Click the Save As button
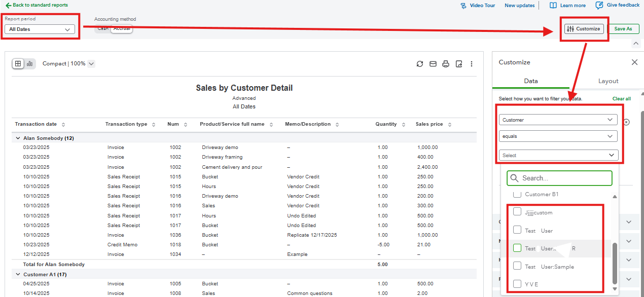Image resolution: width=644 pixels, height=297 pixels. tap(623, 29)
